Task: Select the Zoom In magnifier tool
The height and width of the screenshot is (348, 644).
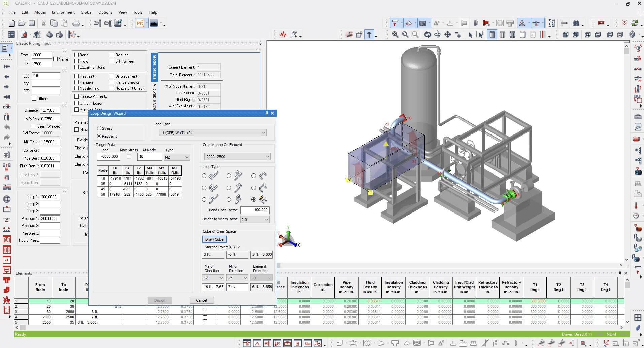Action: [x=395, y=34]
